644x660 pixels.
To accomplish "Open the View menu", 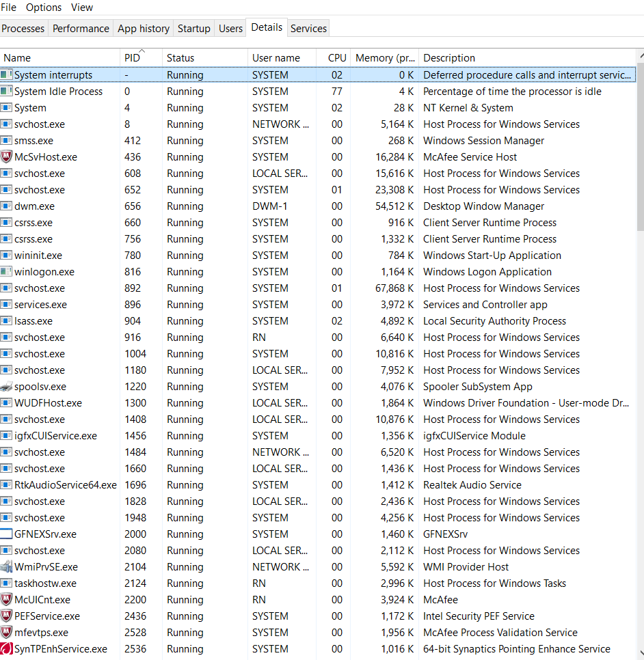I will click(x=82, y=8).
